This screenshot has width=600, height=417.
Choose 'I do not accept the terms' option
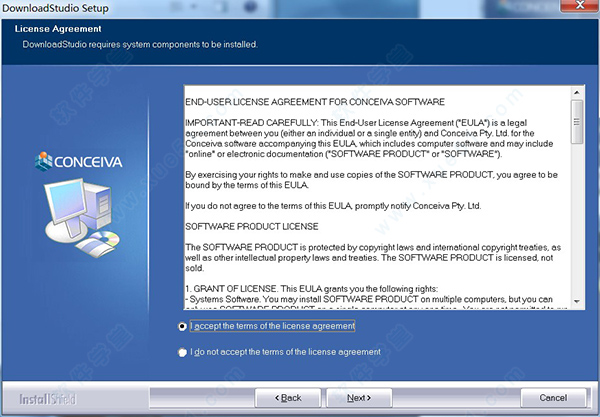(183, 352)
